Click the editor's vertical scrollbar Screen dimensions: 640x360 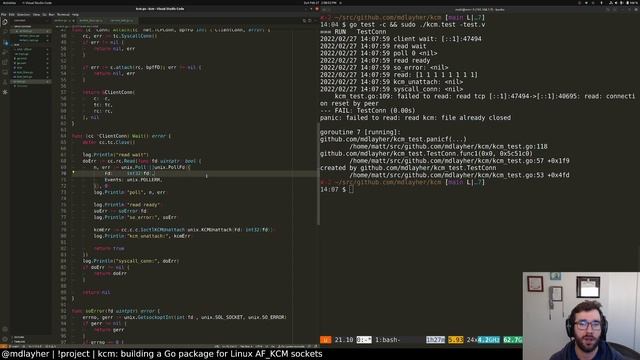tap(318, 173)
